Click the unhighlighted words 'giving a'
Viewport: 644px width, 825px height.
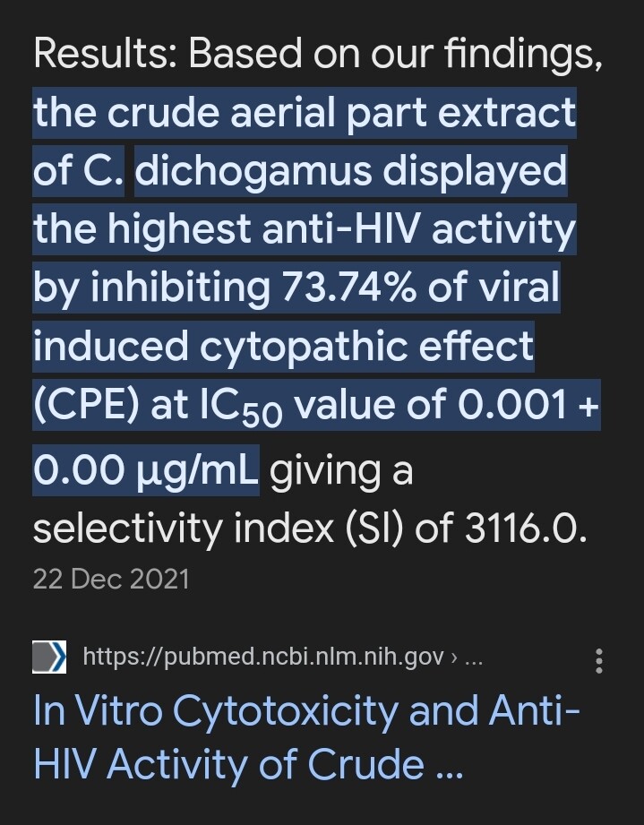pos(341,468)
